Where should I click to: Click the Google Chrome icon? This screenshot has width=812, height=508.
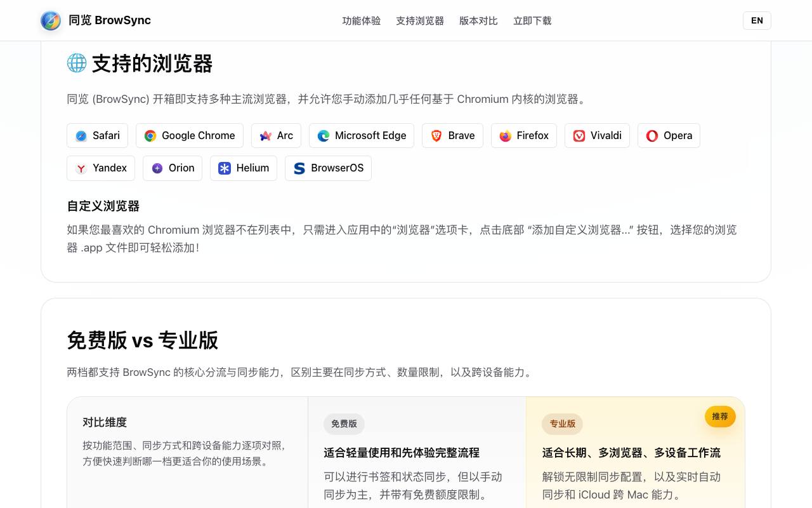pyautogui.click(x=150, y=136)
